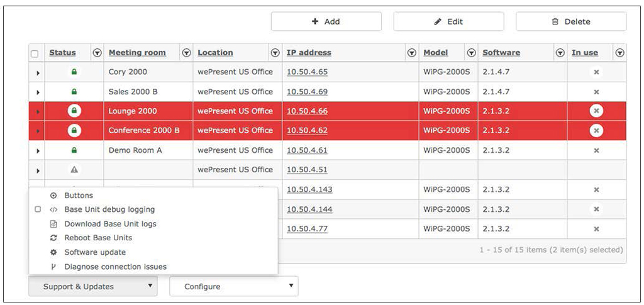Select Diagnose connection issues option
This screenshot has height=305, width=644.
pos(115,267)
